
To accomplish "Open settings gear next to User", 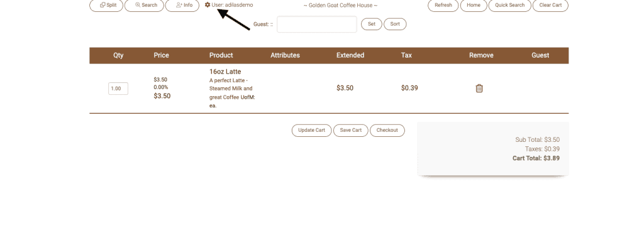I will 208,5.
